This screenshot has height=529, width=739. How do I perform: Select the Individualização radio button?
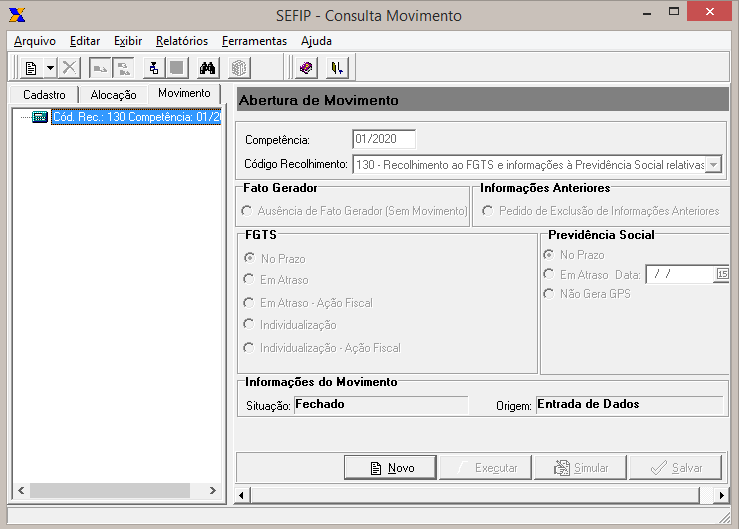point(249,324)
